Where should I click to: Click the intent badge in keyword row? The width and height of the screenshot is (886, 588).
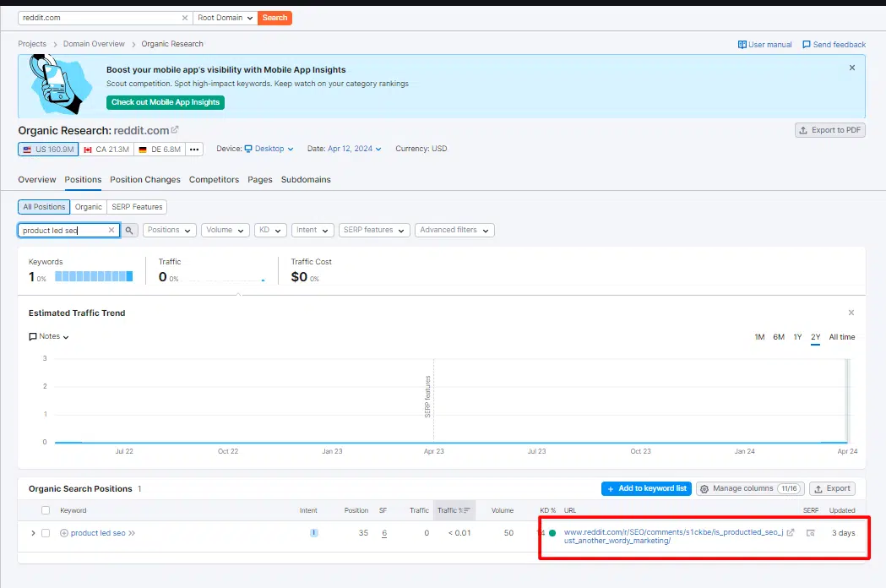314,532
